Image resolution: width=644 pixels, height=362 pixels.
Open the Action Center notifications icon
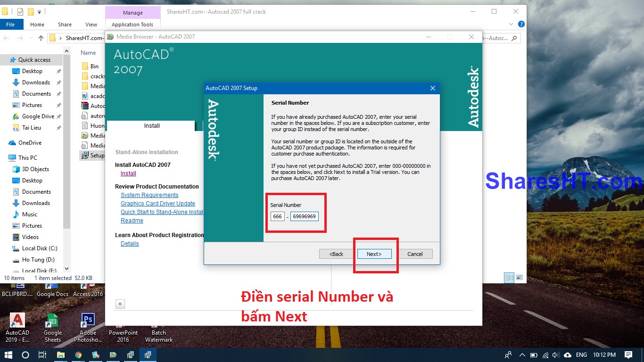point(628,355)
